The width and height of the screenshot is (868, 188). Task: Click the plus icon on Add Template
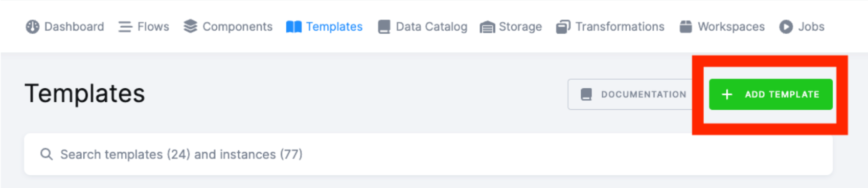(727, 95)
